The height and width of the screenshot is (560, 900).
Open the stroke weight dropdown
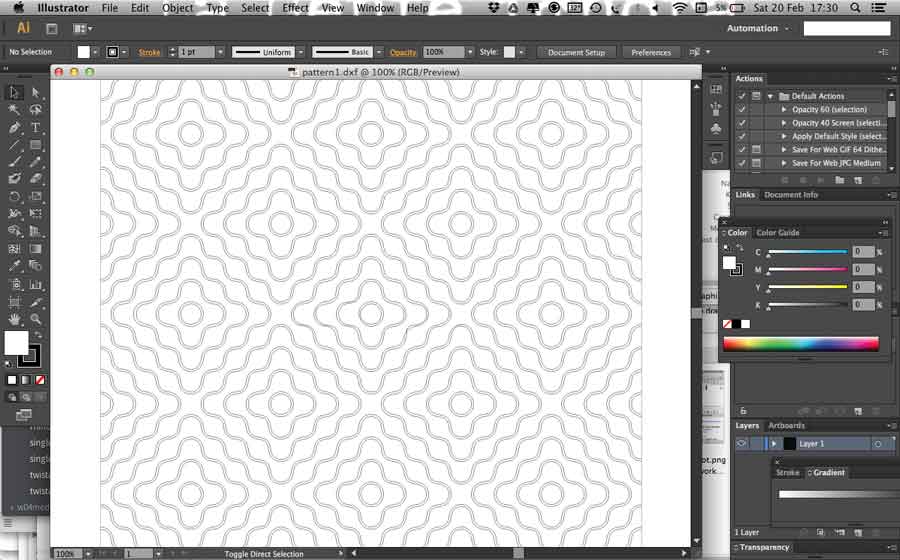click(220, 52)
